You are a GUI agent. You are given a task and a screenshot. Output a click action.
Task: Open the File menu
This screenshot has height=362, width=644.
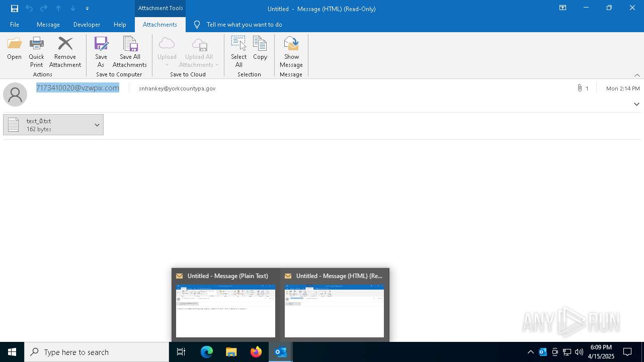click(x=15, y=25)
